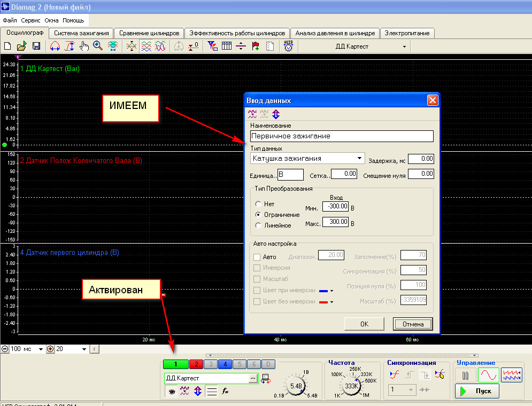
Task: Open a file with the folder icon
Action: pos(22,46)
